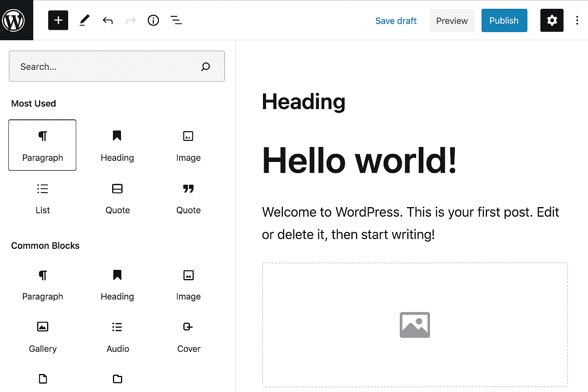Click the Preview button

point(452,21)
